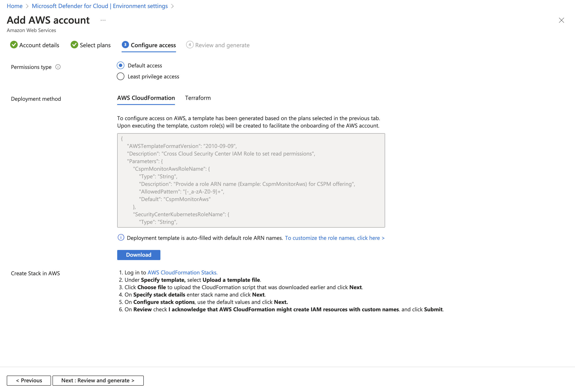575x392 pixels.
Task: Click the green checkmark on Account details
Action: [x=14, y=45]
